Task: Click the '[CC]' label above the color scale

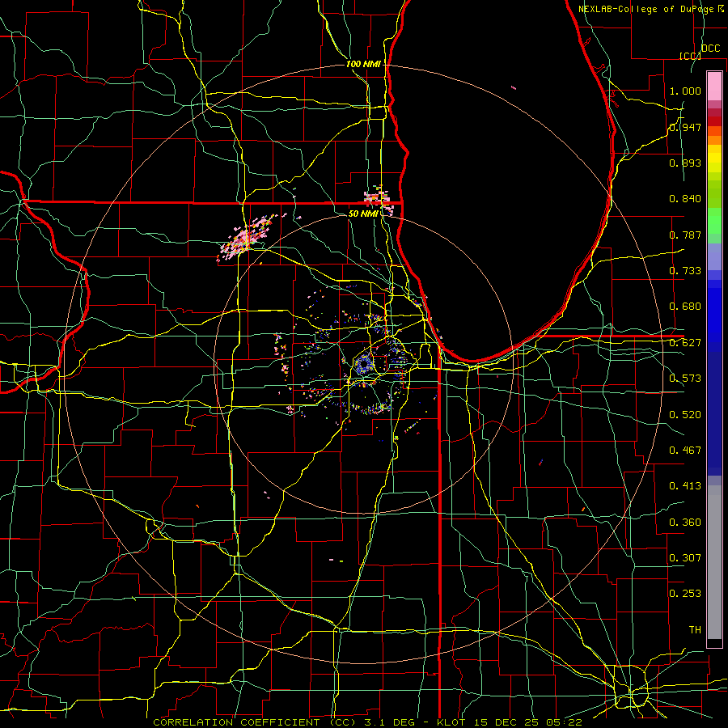Action: click(x=690, y=56)
